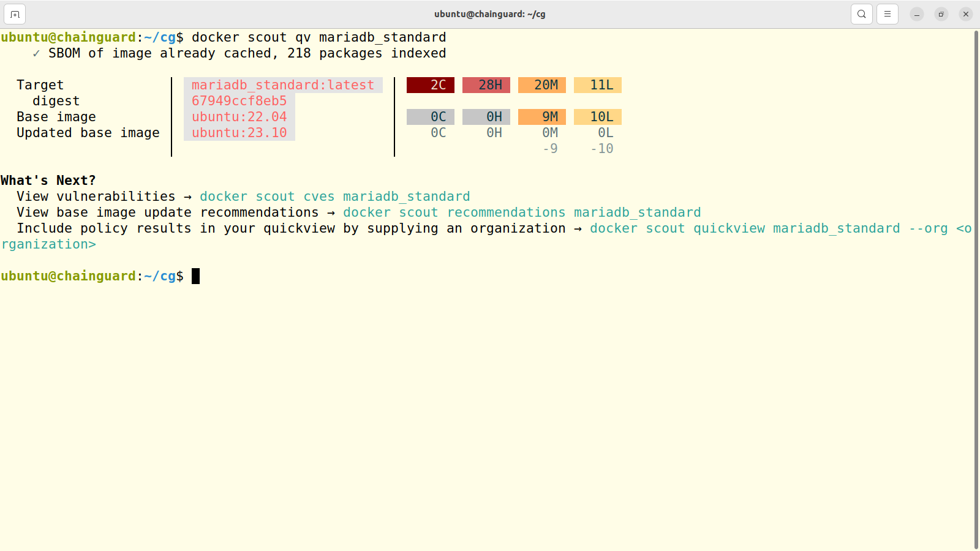Viewport: 980px width, 551px height.
Task: Open the terminal search
Action: pyautogui.click(x=862, y=14)
